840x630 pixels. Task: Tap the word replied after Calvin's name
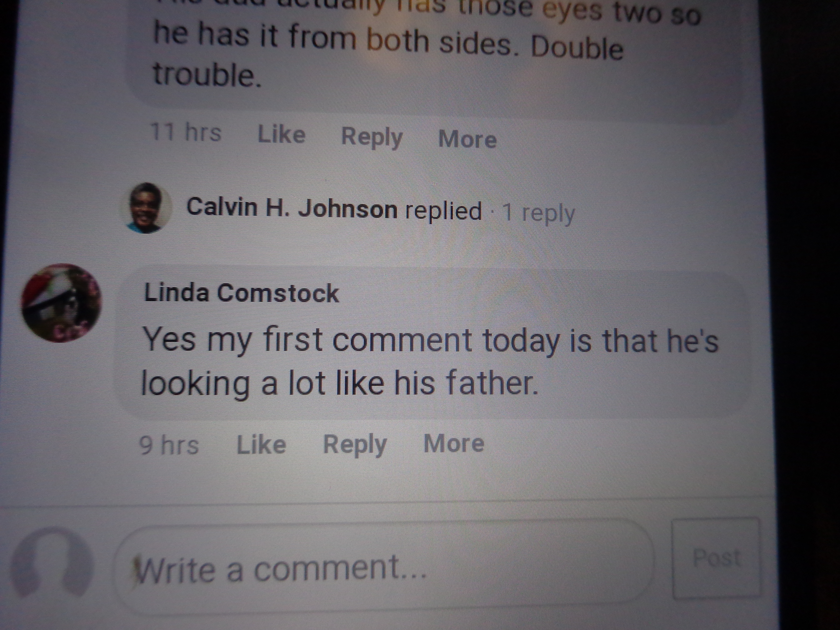click(443, 211)
